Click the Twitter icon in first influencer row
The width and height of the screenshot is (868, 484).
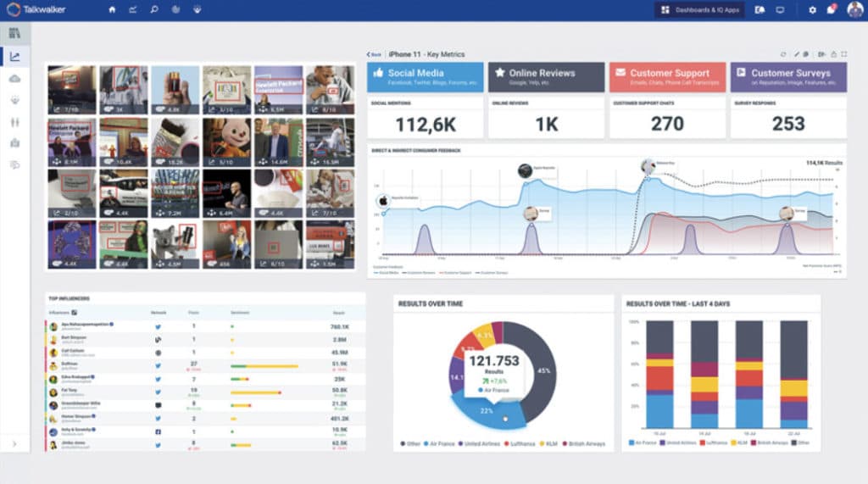click(158, 326)
